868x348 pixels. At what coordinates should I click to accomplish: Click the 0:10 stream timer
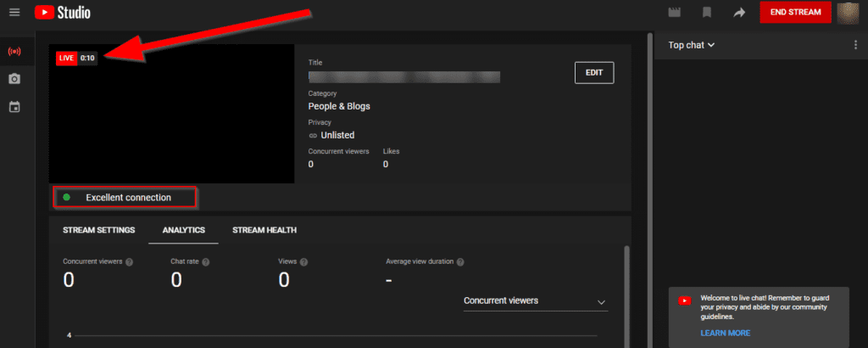coord(87,59)
